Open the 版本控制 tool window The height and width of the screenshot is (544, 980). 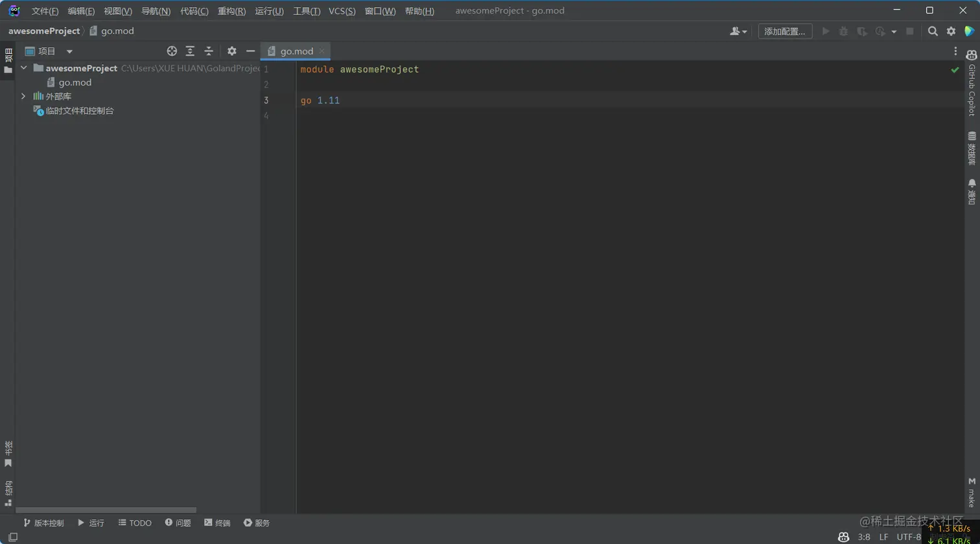pos(43,523)
